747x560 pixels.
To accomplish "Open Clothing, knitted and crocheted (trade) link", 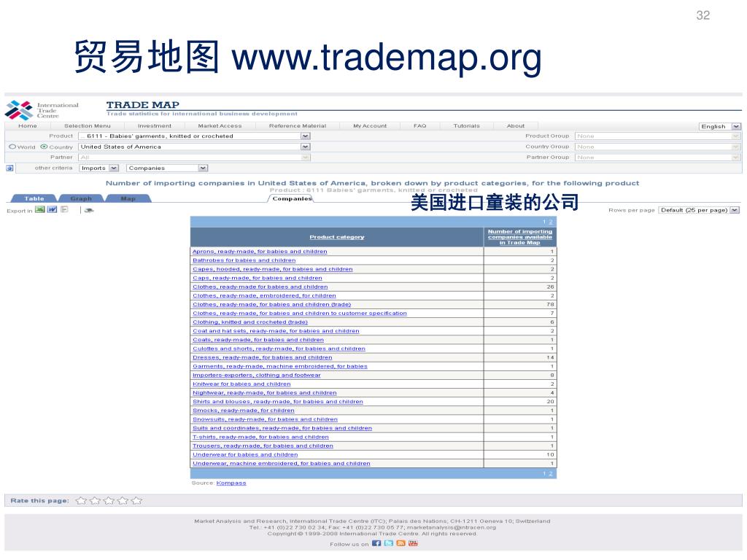I will coord(250,322).
